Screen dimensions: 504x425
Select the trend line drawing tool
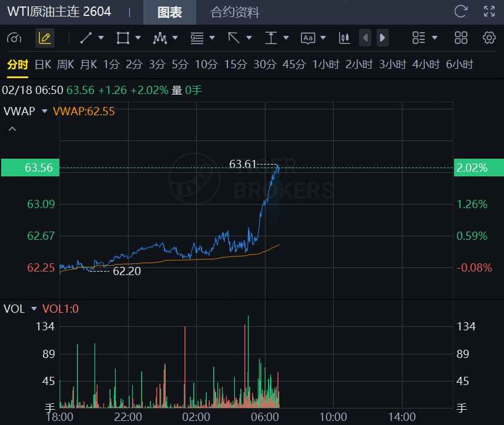[x=86, y=38]
